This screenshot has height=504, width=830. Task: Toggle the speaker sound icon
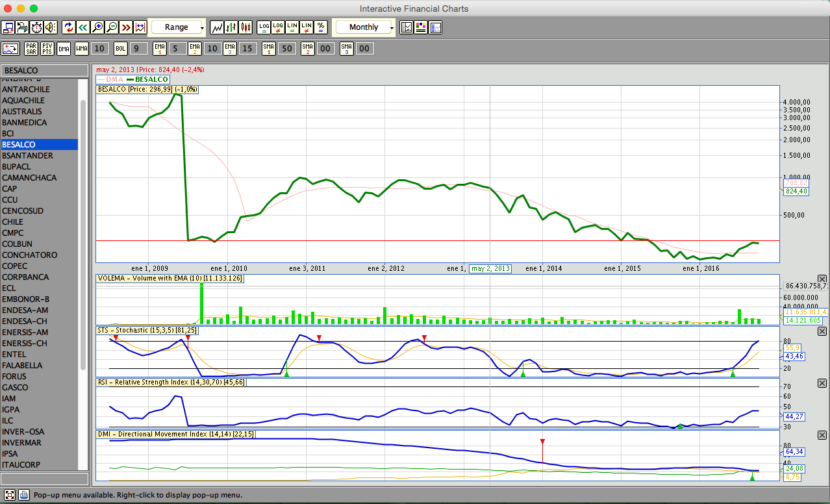(x=51, y=27)
